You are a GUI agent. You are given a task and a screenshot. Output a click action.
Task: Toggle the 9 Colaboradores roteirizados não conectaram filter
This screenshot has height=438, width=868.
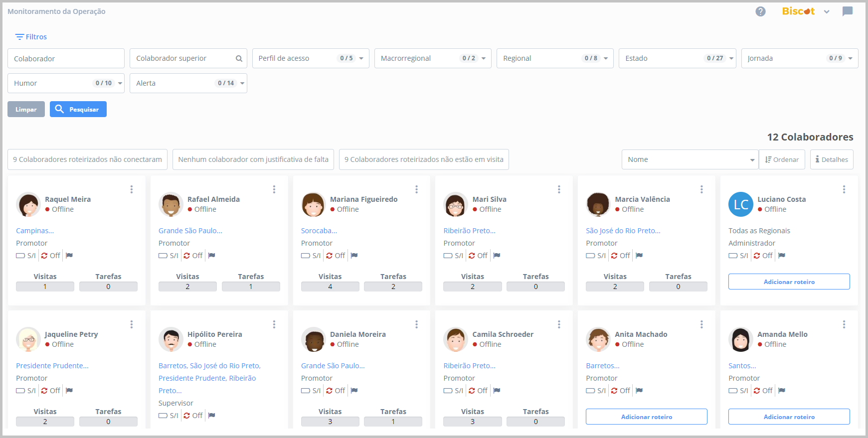87,159
